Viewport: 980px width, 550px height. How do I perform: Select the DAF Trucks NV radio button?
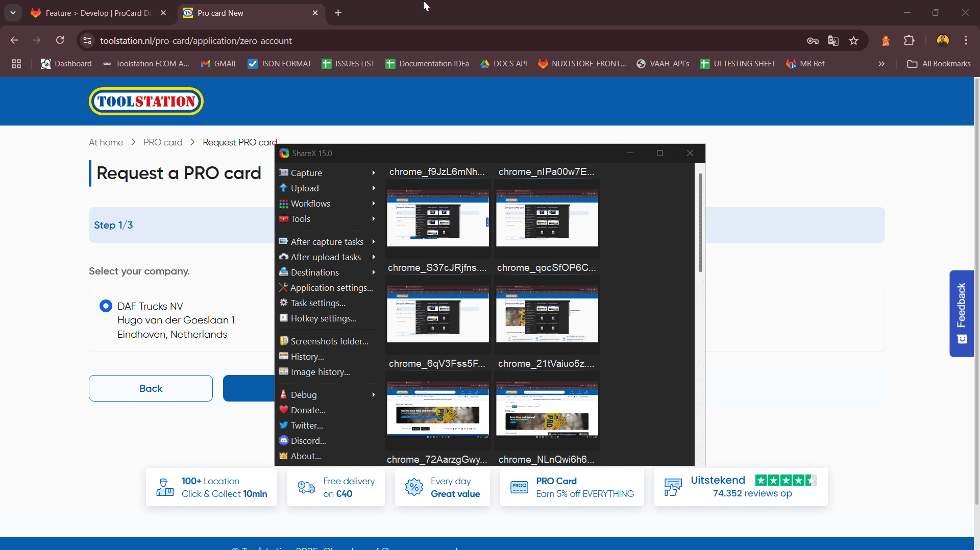coord(106,306)
